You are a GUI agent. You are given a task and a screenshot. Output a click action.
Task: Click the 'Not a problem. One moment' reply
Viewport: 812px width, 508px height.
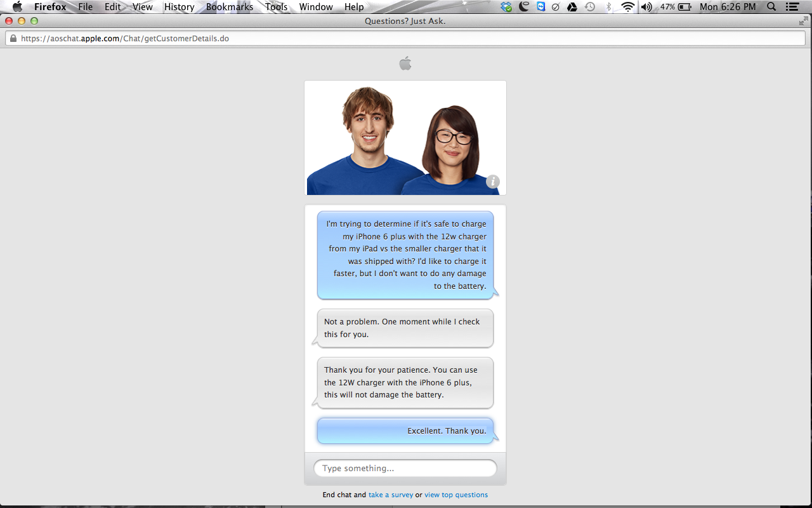click(405, 328)
